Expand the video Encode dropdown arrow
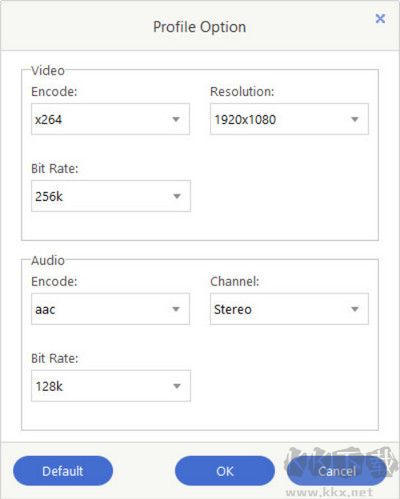This screenshot has width=400, height=499. click(176, 119)
